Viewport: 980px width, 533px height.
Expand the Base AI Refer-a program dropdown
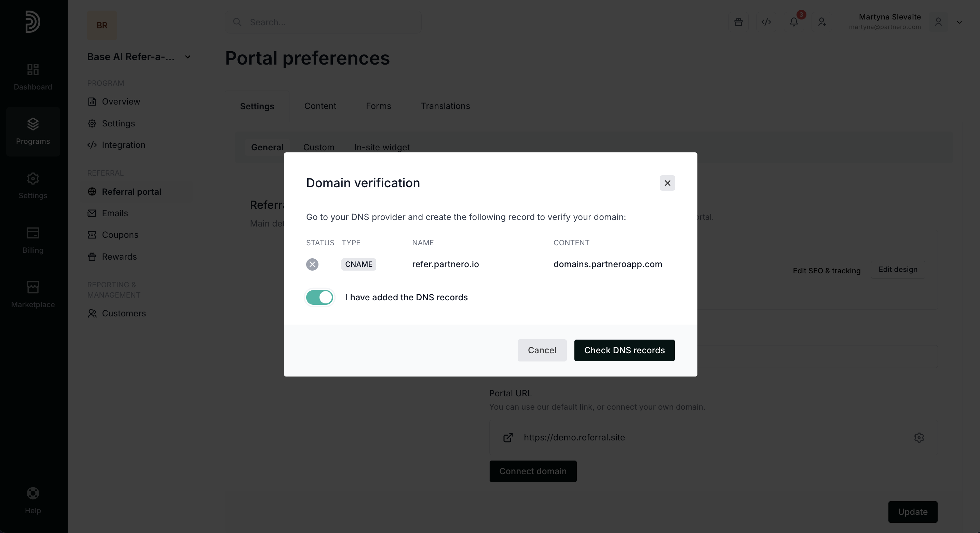click(x=188, y=57)
